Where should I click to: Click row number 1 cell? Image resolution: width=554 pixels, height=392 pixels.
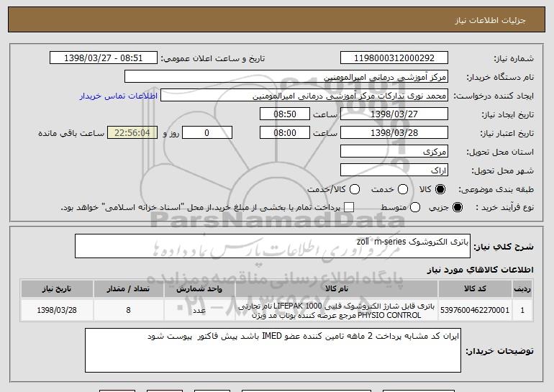click(x=522, y=310)
